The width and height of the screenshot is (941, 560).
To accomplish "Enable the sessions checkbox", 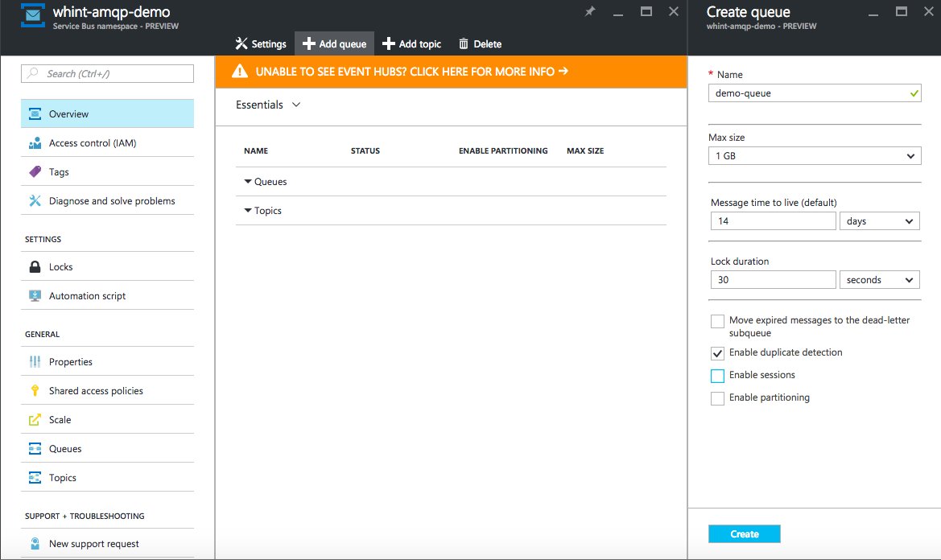I will pyautogui.click(x=717, y=375).
